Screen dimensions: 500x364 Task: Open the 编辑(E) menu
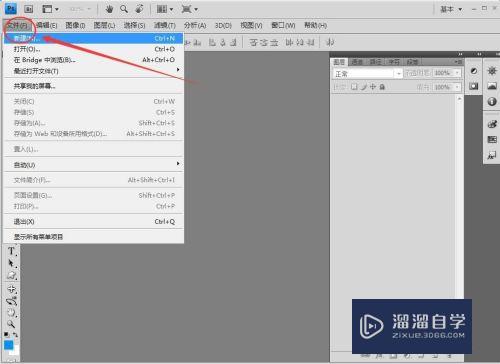(x=47, y=25)
